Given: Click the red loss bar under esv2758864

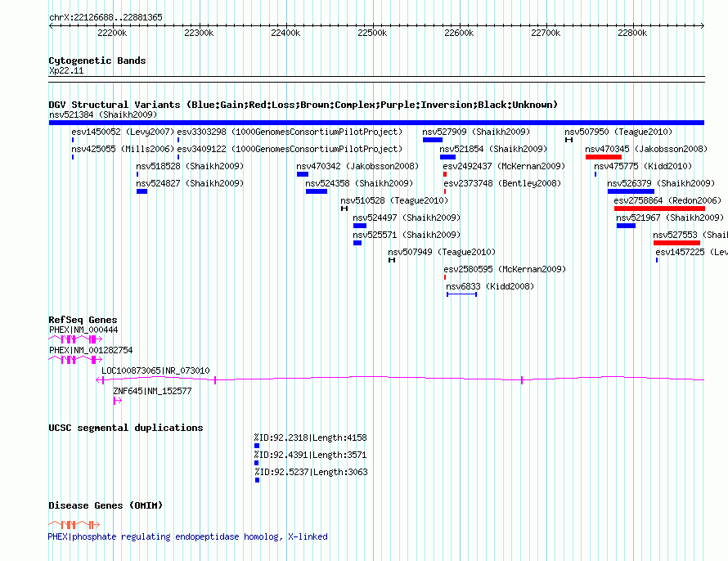Looking at the screenshot, I should [659, 209].
